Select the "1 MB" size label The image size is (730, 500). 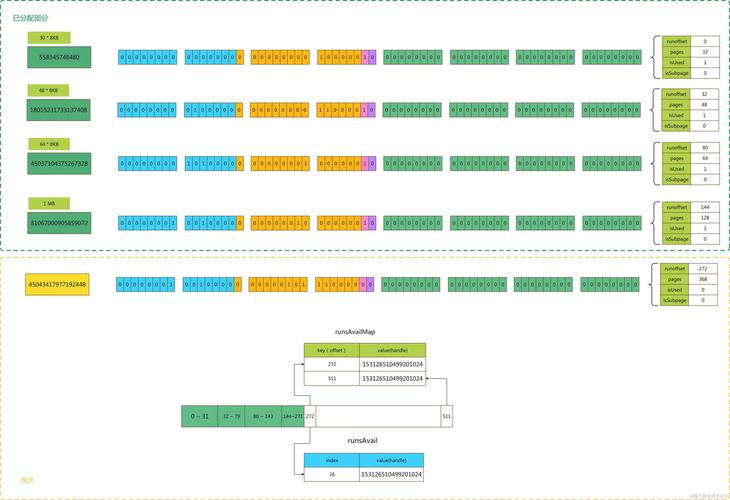tap(48, 202)
